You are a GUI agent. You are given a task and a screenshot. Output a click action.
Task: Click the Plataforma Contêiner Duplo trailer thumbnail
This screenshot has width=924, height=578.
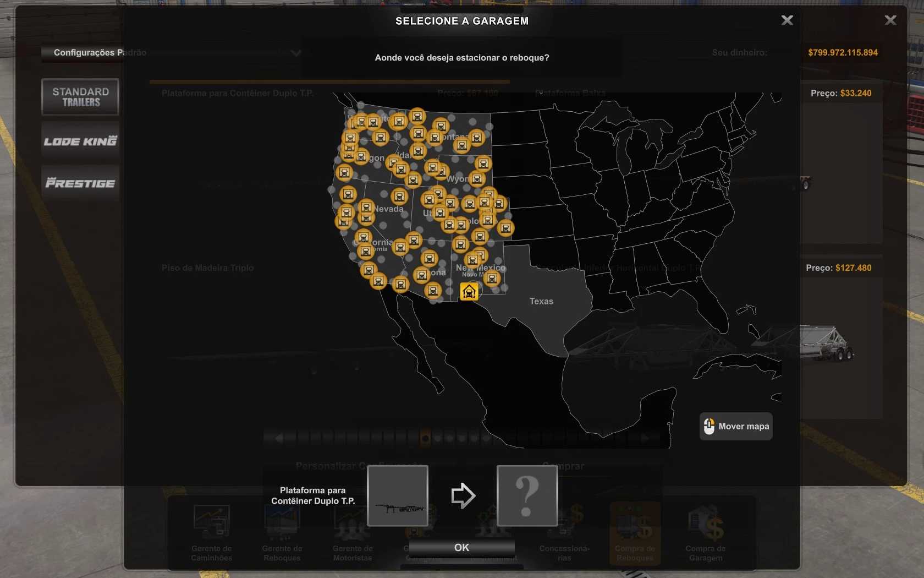coord(398,495)
